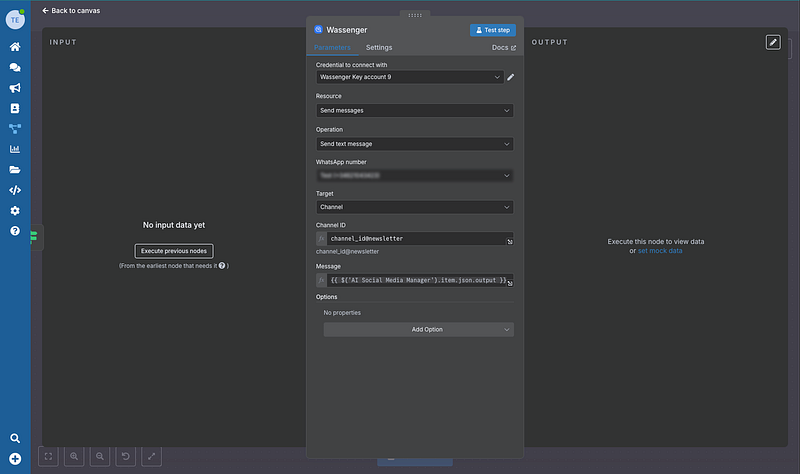Open the chats icon in the sidebar
800x474 pixels.
click(x=15, y=68)
